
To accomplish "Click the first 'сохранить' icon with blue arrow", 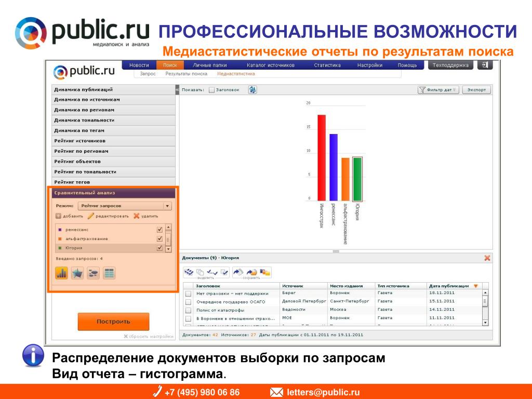I will point(238,272).
